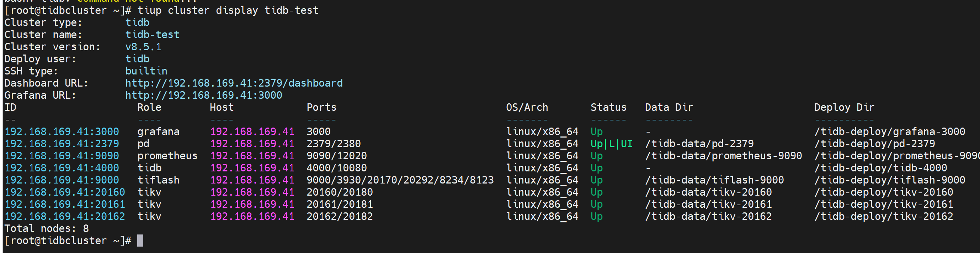Click the tikv node ID 192.168.169.41:20160
The height and width of the screenshot is (253, 980).
pyautogui.click(x=65, y=192)
